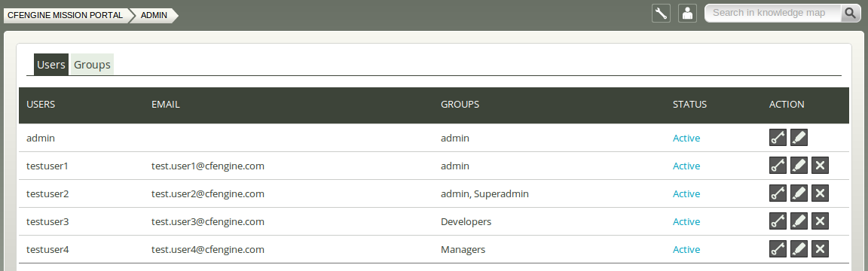Screen dimensions: 868x271
Task: Delete testuser1 with X icon
Action: (820, 166)
